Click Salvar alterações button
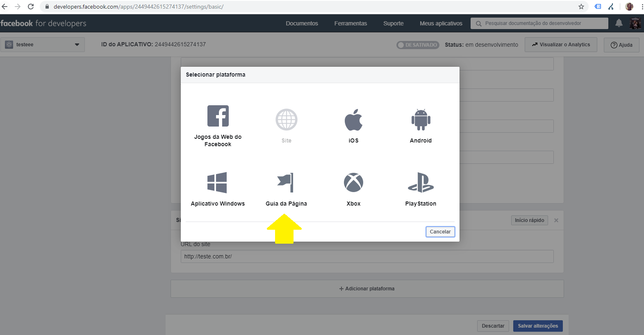 tap(538, 326)
